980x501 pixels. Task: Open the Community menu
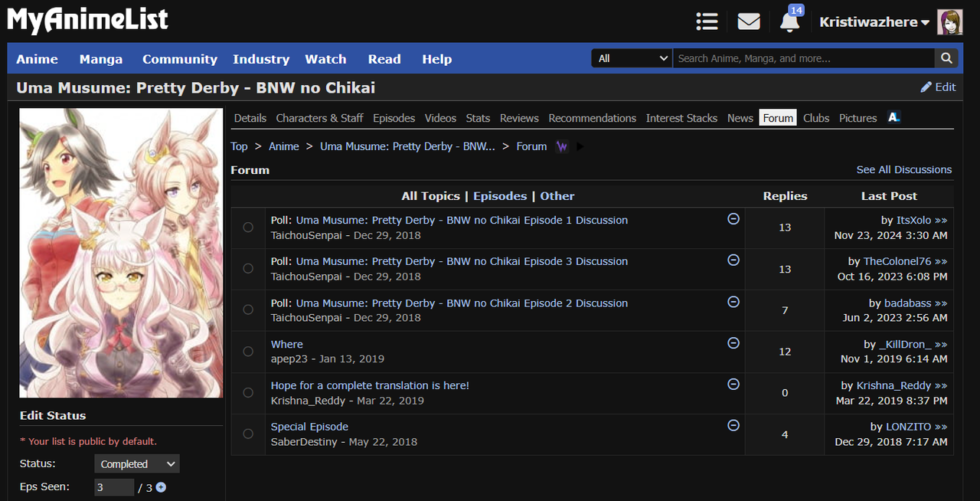(180, 59)
